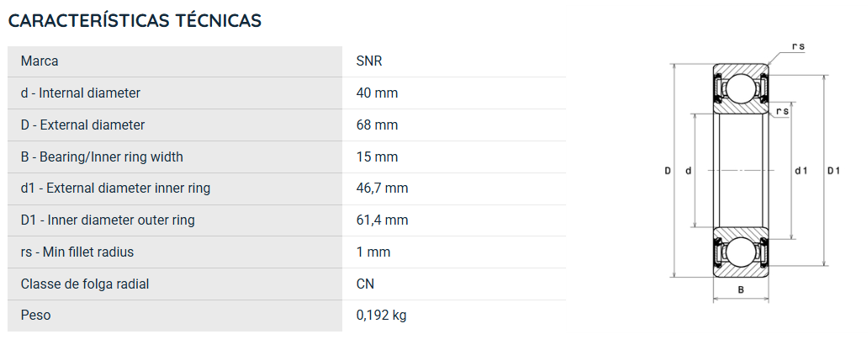The image size is (868, 345).
Task: Click the 'd - Internal diameter' label
Action: [80, 93]
